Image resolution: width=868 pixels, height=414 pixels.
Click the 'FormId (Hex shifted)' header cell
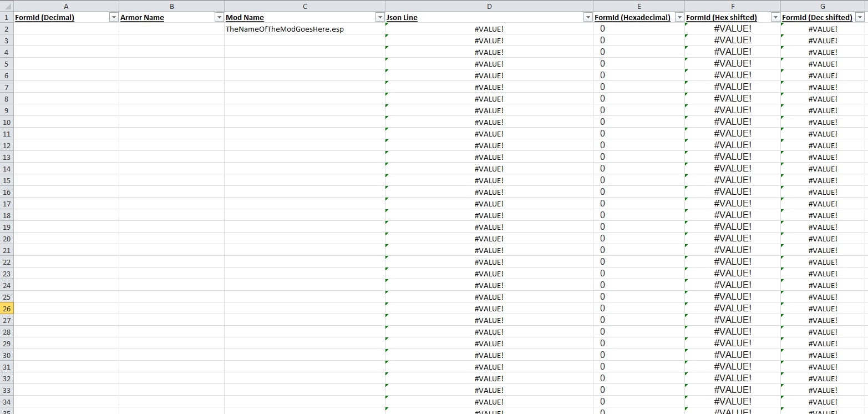pyautogui.click(x=733, y=17)
